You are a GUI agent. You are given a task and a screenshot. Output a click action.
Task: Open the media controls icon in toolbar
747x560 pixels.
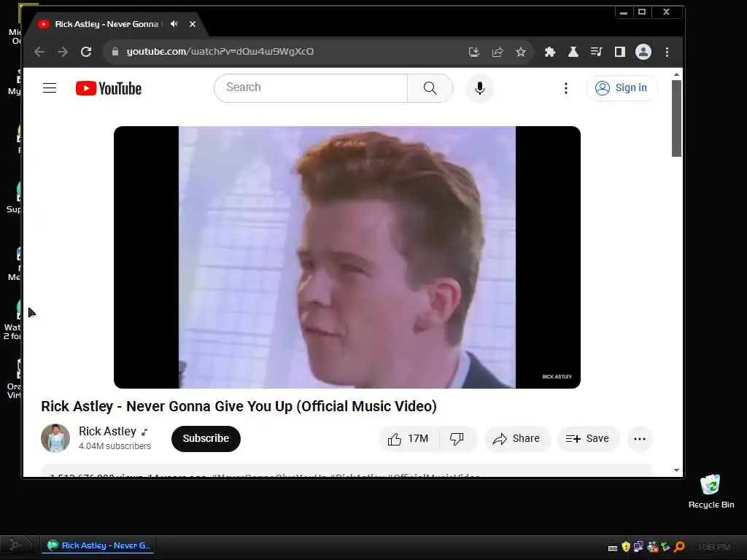[597, 52]
